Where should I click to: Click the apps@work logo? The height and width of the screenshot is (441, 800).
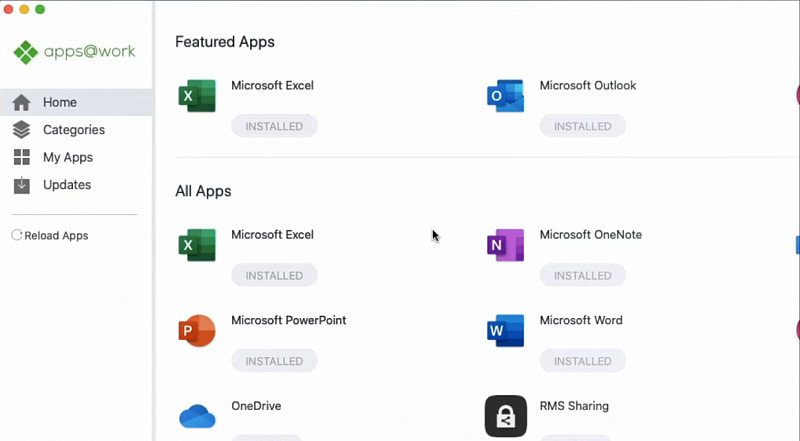74,52
